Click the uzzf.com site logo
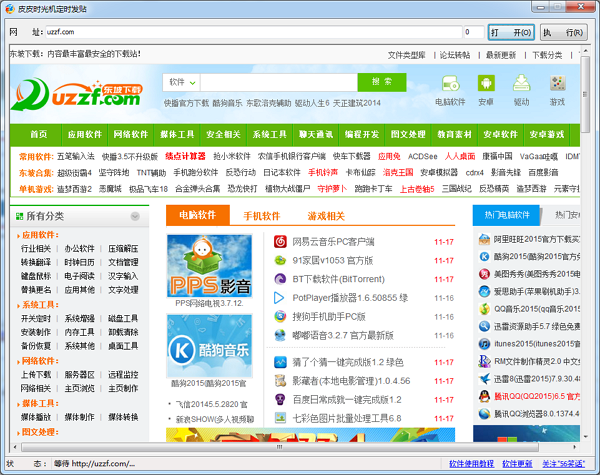The image size is (600, 475). point(77,94)
